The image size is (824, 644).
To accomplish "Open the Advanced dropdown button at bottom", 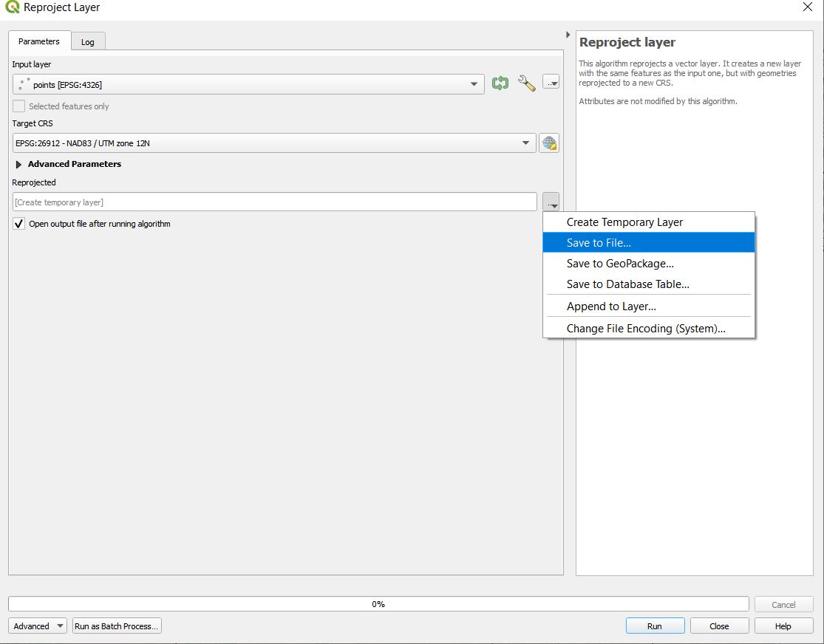I will click(37, 626).
